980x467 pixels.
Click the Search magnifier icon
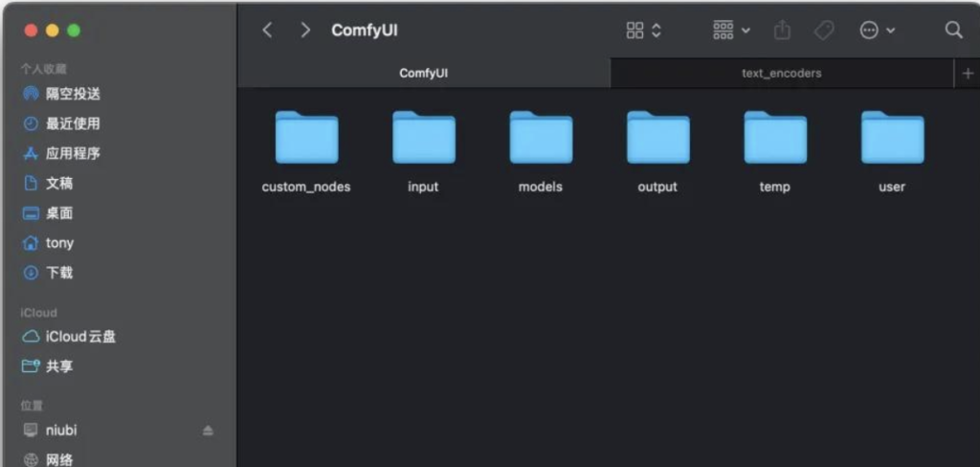953,30
